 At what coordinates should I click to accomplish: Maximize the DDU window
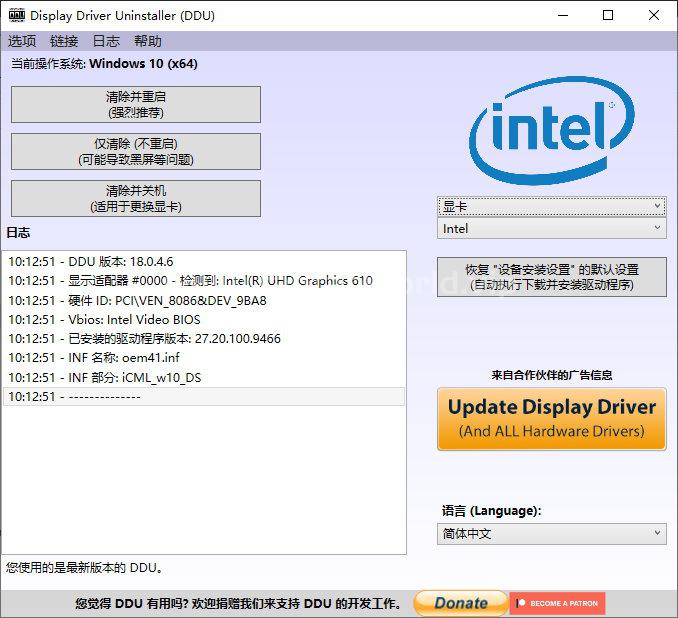[x=608, y=15]
